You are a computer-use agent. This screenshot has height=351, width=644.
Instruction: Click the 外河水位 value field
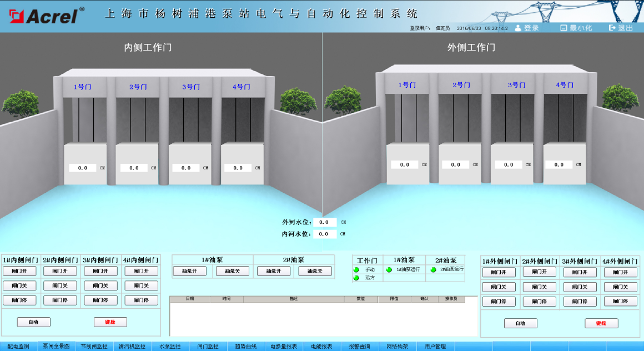325,222
